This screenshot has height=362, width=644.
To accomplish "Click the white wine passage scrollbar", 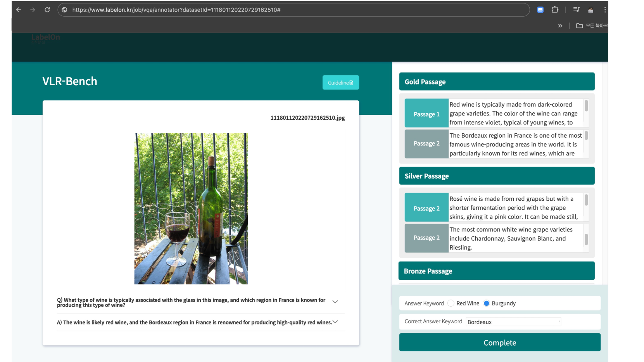I will (586, 239).
